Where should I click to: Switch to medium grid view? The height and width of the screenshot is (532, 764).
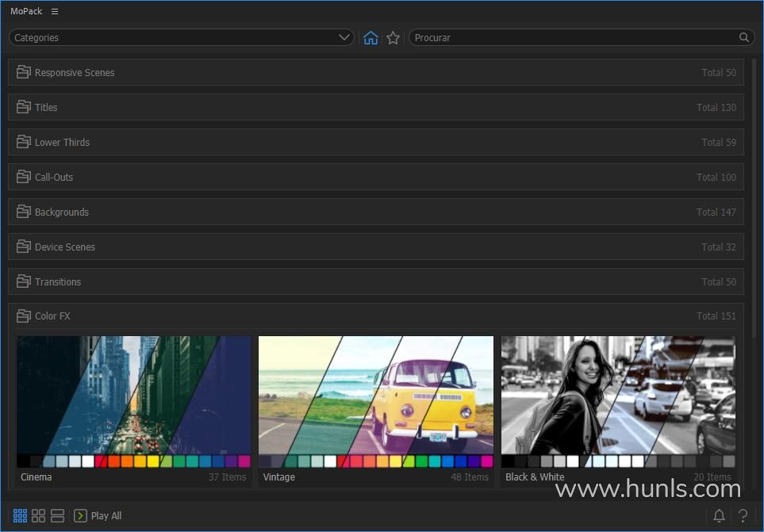pyautogui.click(x=38, y=516)
